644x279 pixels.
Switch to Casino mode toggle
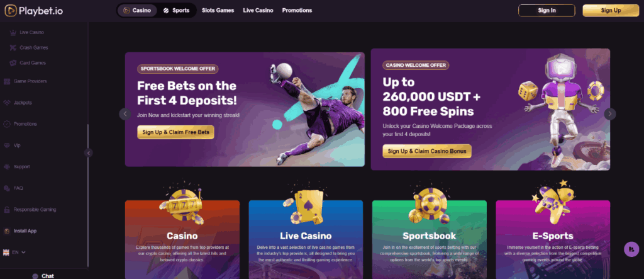point(137,10)
